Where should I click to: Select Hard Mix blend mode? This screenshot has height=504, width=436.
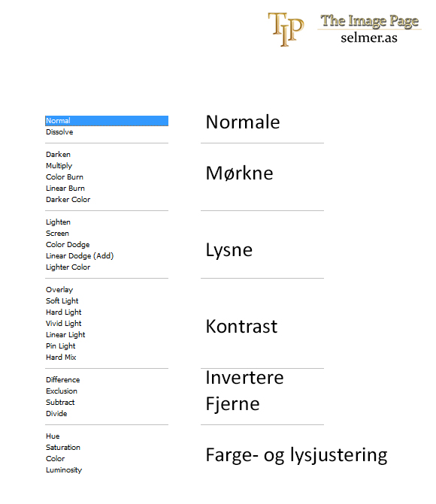click(x=61, y=357)
